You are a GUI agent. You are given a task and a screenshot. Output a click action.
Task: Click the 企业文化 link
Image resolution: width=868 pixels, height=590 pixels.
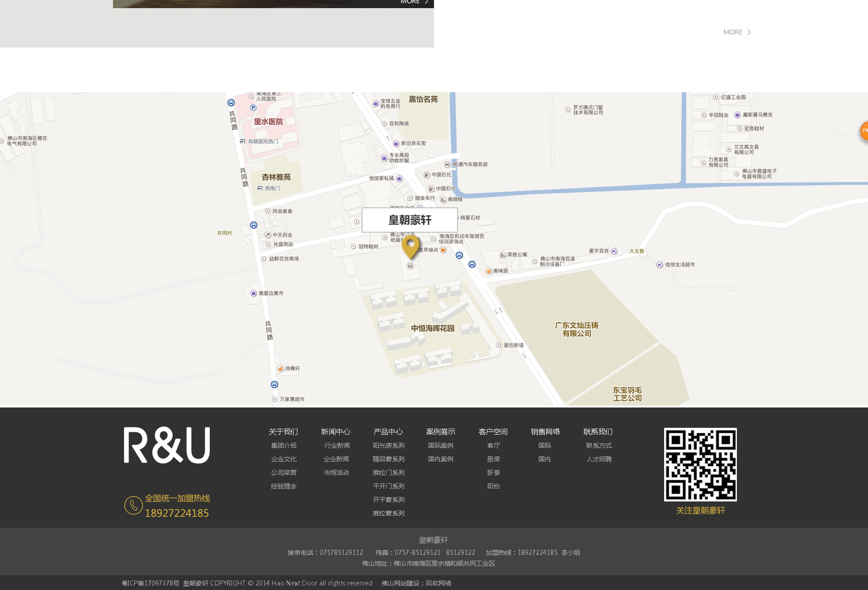tap(283, 459)
